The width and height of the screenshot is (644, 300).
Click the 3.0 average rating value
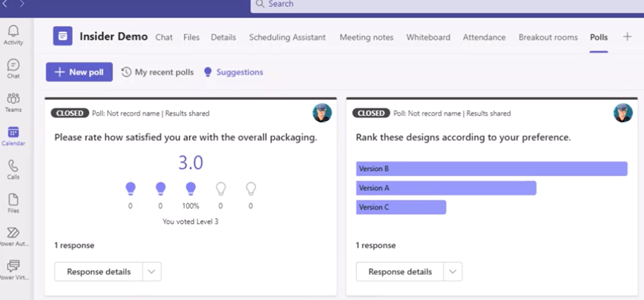pyautogui.click(x=190, y=163)
